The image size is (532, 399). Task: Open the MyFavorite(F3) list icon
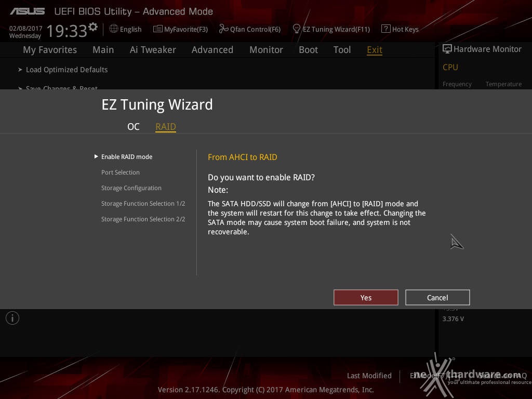[x=158, y=29]
